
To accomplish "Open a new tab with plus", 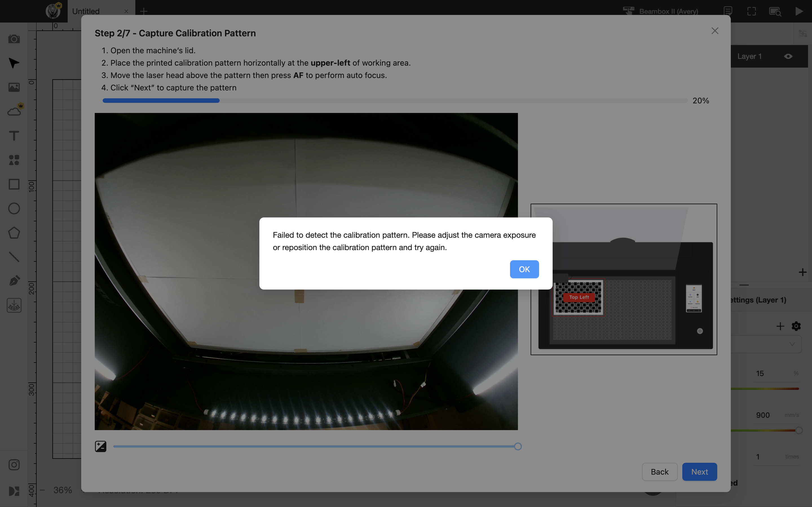I will point(144,11).
